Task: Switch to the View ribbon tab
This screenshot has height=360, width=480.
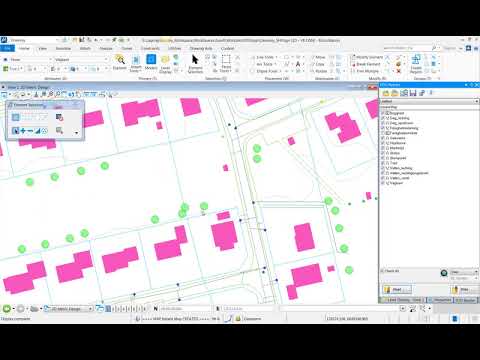Action: 43,48
